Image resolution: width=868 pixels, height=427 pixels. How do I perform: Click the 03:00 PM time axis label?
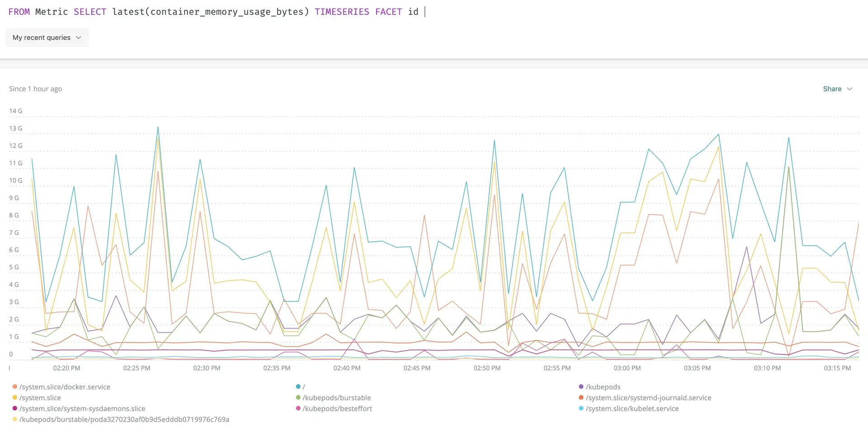pos(627,368)
